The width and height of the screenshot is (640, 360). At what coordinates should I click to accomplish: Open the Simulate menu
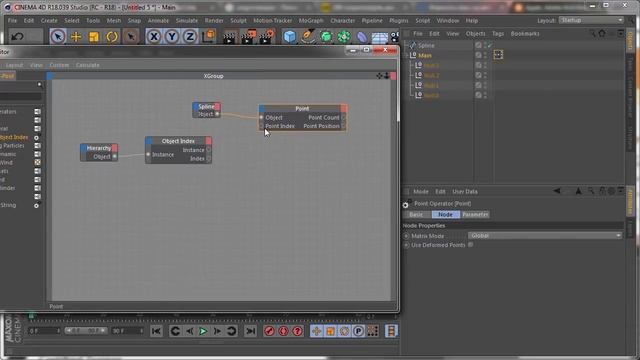(187, 20)
